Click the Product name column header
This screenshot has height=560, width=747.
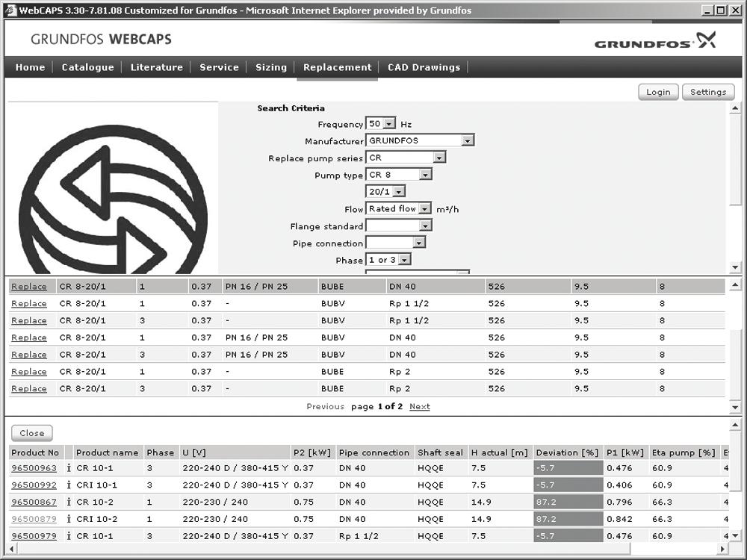[x=107, y=452]
